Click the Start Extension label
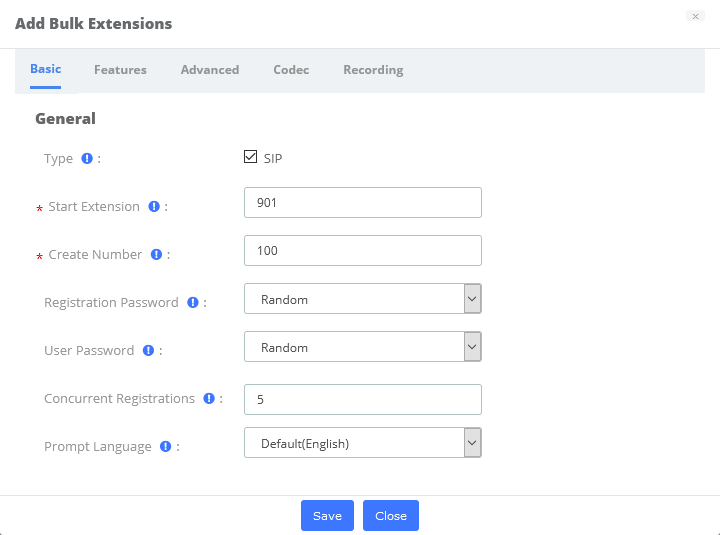The width and height of the screenshot is (720, 535). click(x=94, y=207)
